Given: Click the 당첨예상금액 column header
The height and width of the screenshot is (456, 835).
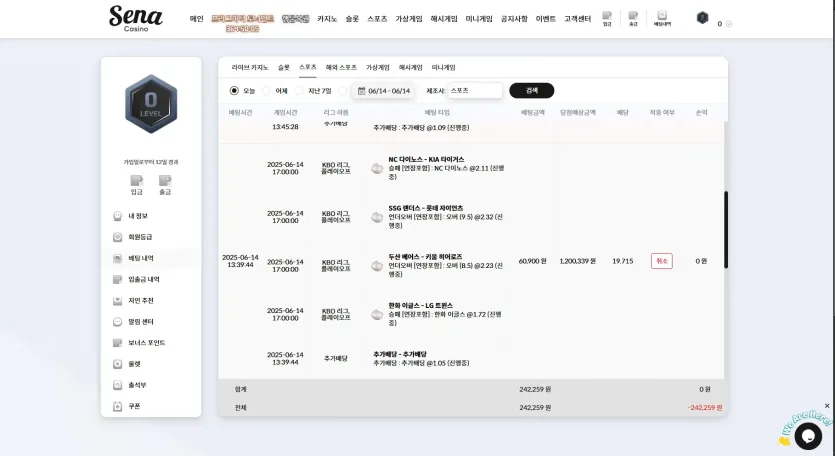Looking at the screenshot, I should point(578,112).
